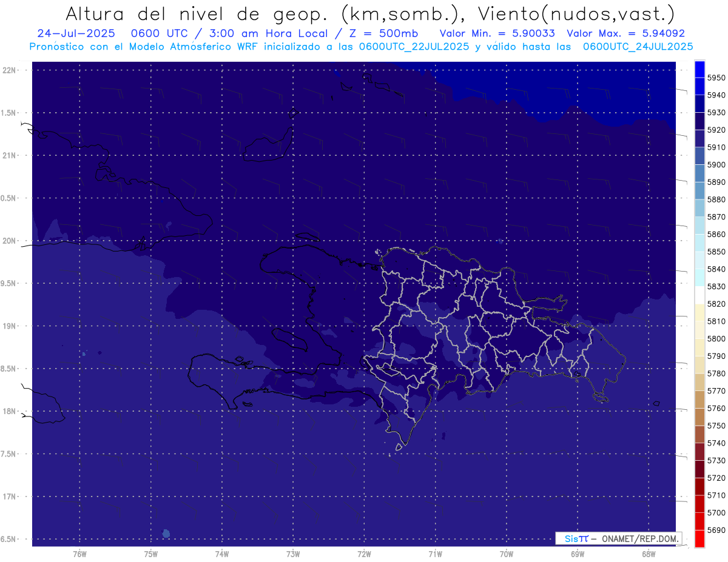Viewport: 728px width, 562px height.
Task: Click the date text '24-Jul-2025'
Action: pos(76,33)
